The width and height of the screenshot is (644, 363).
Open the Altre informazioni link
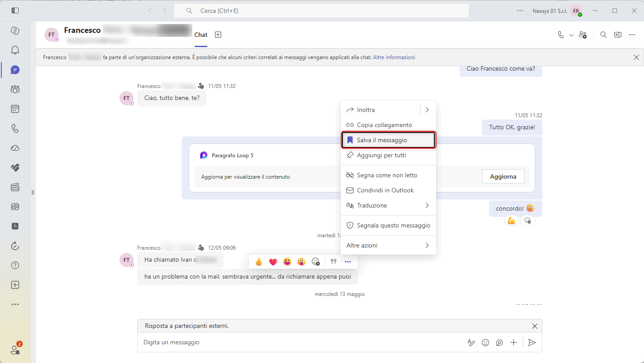[394, 57]
